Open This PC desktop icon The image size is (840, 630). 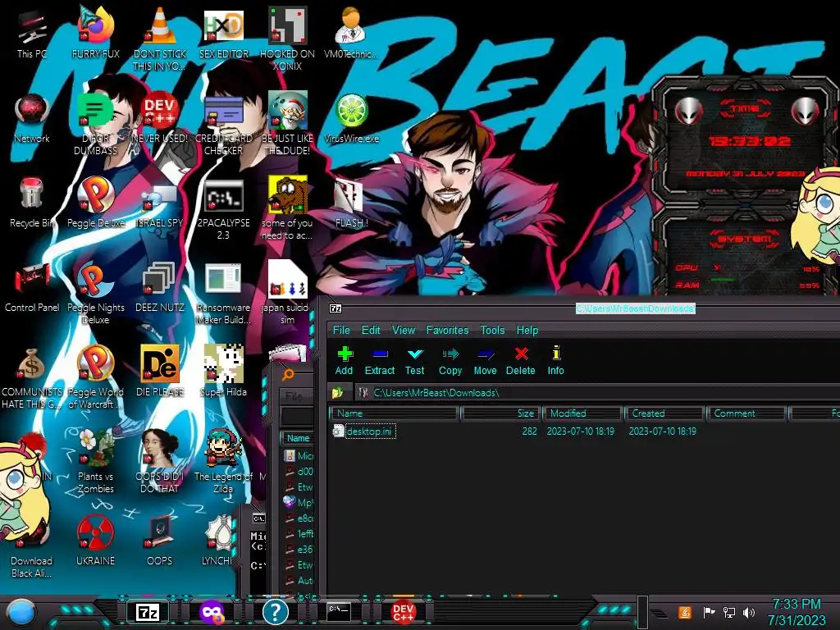[32, 34]
